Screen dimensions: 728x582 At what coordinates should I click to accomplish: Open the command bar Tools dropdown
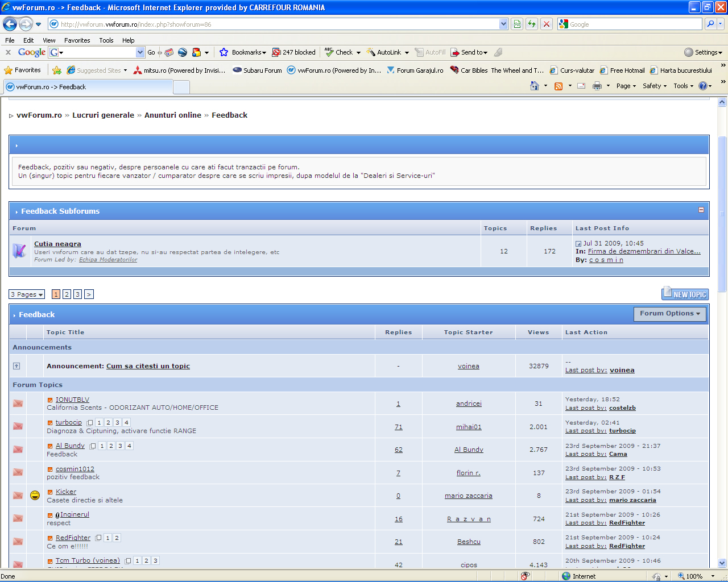pos(684,86)
